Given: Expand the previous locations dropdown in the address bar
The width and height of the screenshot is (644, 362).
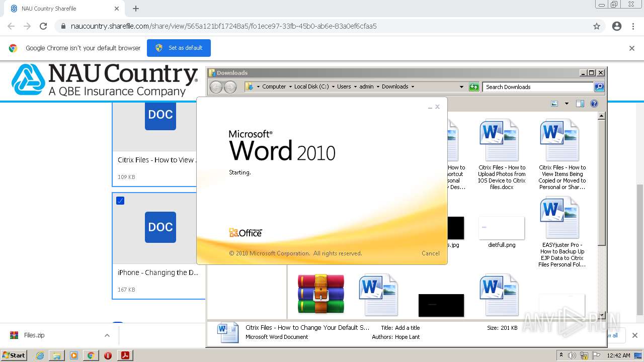Looking at the screenshot, I should coord(461,87).
